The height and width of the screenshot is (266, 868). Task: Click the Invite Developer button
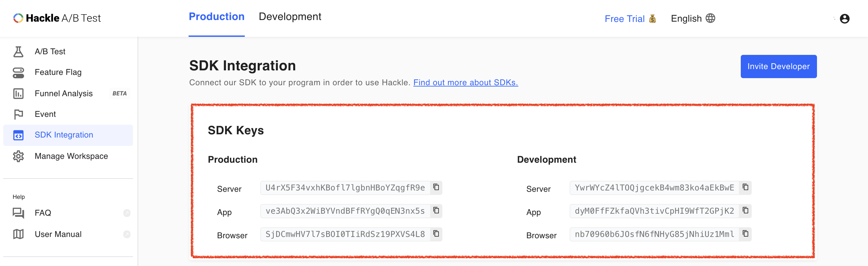click(x=778, y=67)
